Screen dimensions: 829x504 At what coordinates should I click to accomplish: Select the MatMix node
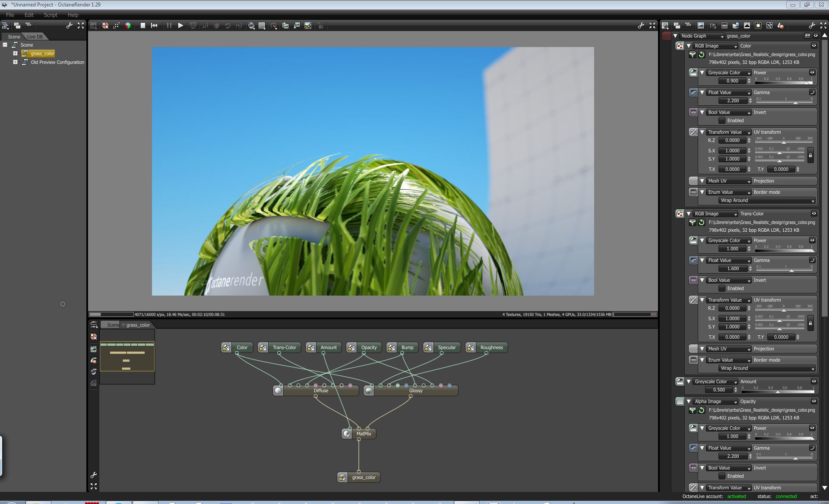(x=364, y=434)
